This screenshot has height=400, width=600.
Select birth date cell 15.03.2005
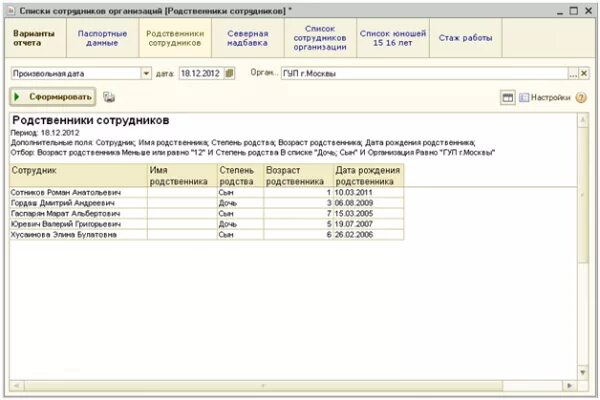coord(369,213)
